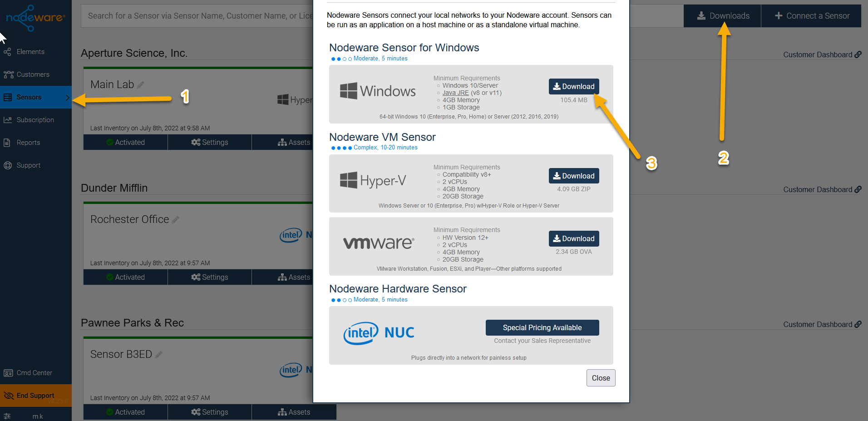Screen dimensions: 868x421
Task: Open the Java JRE link
Action: click(x=455, y=92)
